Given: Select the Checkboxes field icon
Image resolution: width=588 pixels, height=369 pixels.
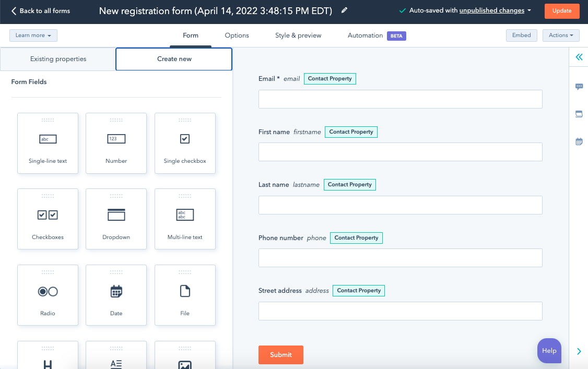Looking at the screenshot, I should [48, 215].
